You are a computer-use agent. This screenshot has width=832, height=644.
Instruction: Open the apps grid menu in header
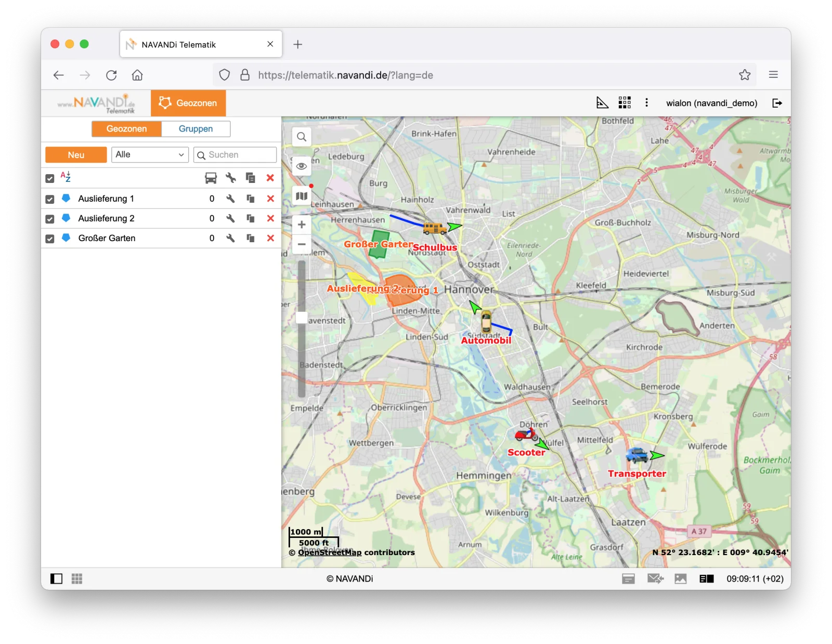point(625,103)
